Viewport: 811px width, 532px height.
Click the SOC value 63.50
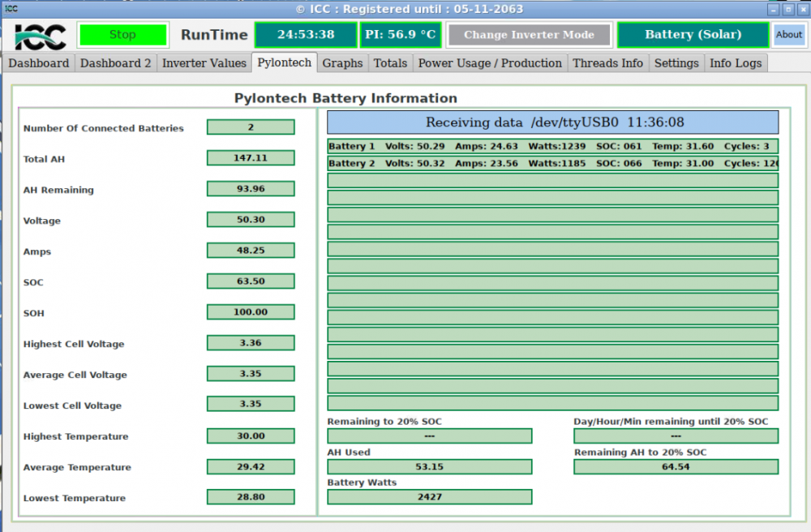point(251,281)
